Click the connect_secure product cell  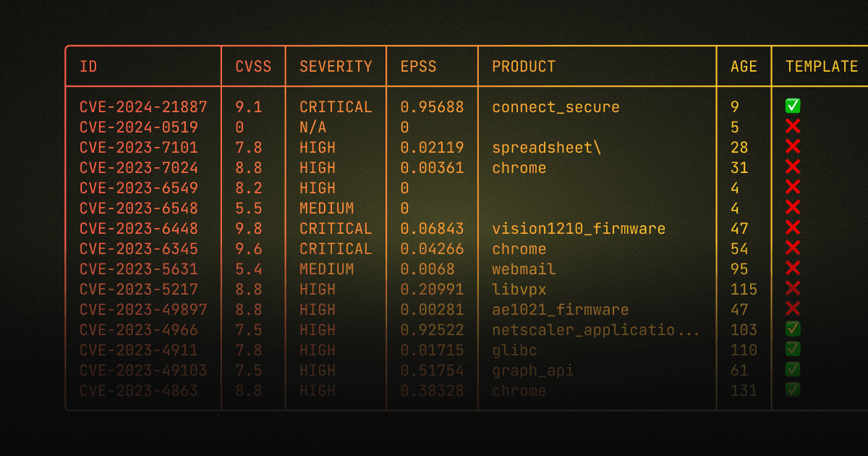(556, 106)
